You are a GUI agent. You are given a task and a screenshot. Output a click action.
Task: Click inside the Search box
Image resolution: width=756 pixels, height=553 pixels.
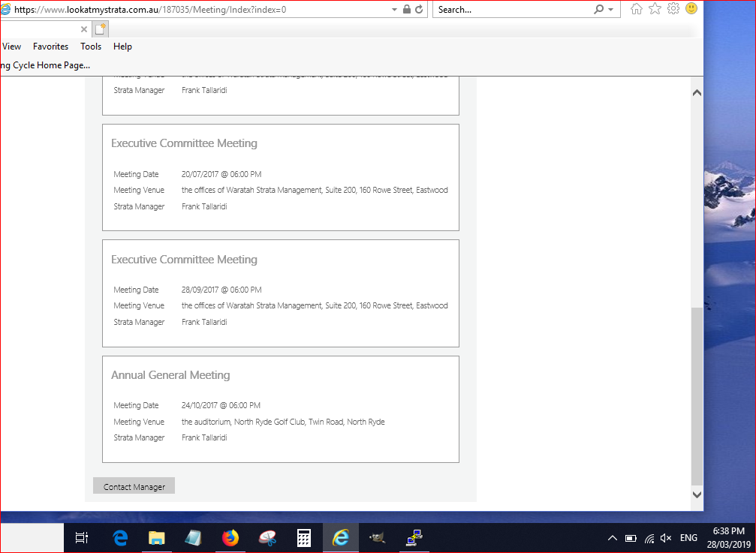511,10
